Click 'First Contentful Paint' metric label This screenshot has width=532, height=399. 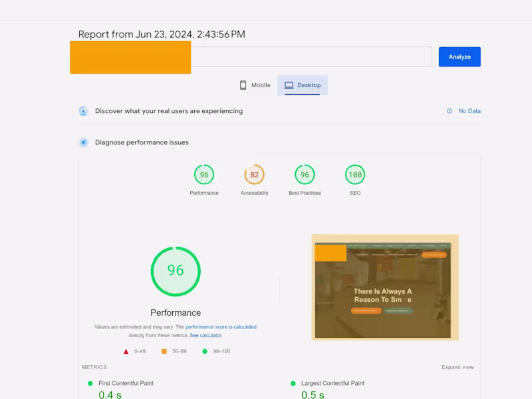pyautogui.click(x=126, y=383)
